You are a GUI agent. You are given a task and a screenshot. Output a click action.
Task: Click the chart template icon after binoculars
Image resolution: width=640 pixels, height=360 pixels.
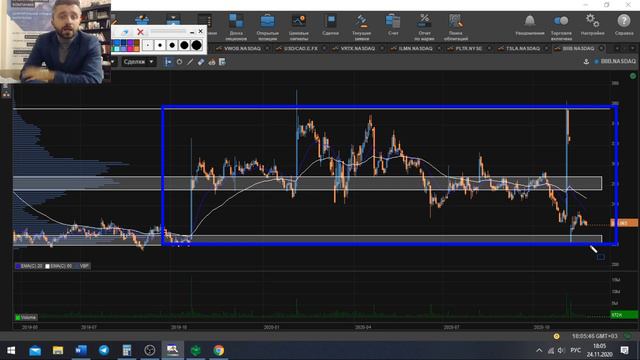[x=222, y=62]
